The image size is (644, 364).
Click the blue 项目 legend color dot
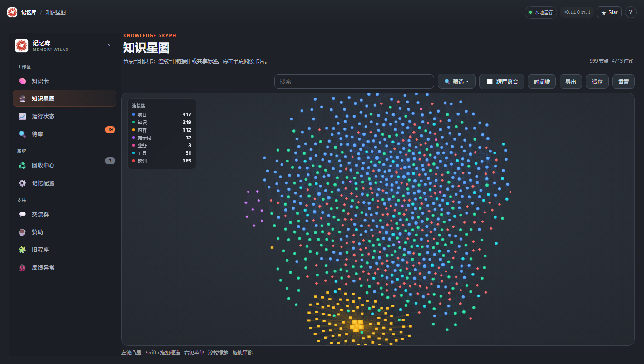coord(134,115)
